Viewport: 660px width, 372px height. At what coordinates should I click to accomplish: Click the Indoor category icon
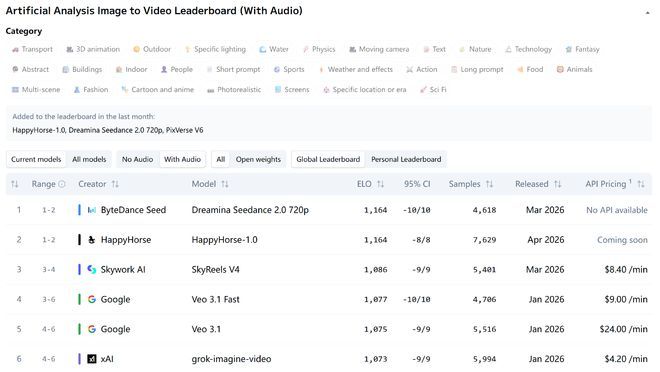119,69
